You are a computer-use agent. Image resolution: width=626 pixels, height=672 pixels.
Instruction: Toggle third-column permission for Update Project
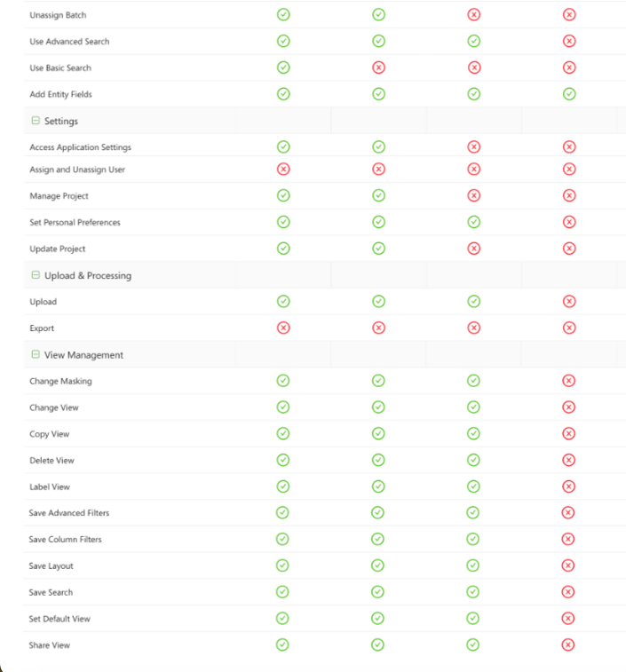[474, 249]
